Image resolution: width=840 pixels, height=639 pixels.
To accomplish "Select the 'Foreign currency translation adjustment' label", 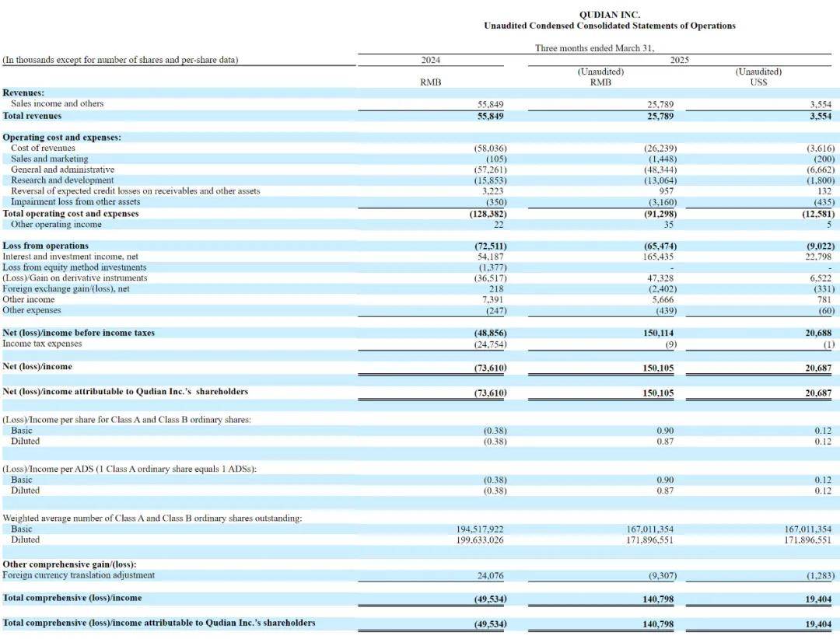I will tap(79, 575).
